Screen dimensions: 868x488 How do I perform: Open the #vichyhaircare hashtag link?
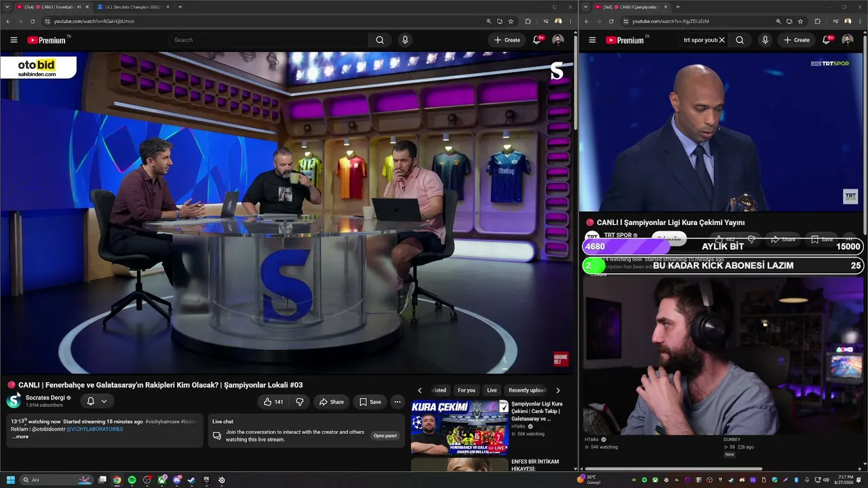click(x=162, y=422)
